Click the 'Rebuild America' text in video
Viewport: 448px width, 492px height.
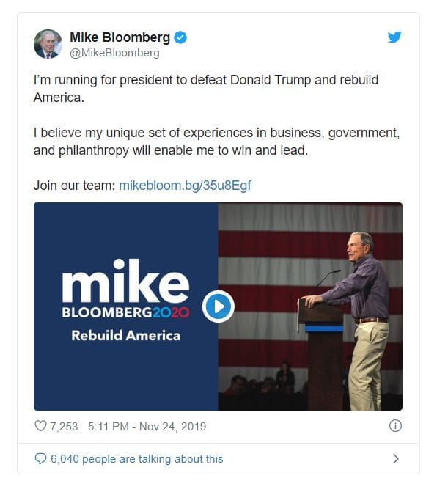click(126, 335)
